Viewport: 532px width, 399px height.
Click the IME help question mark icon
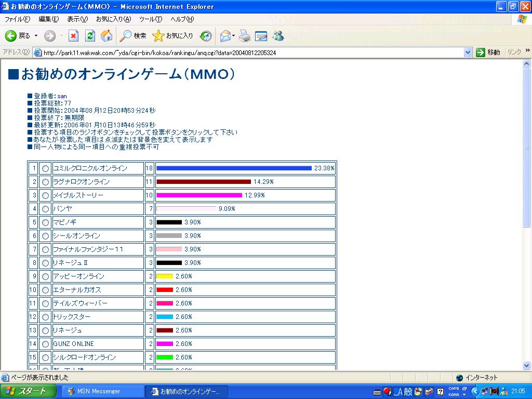pos(440,392)
